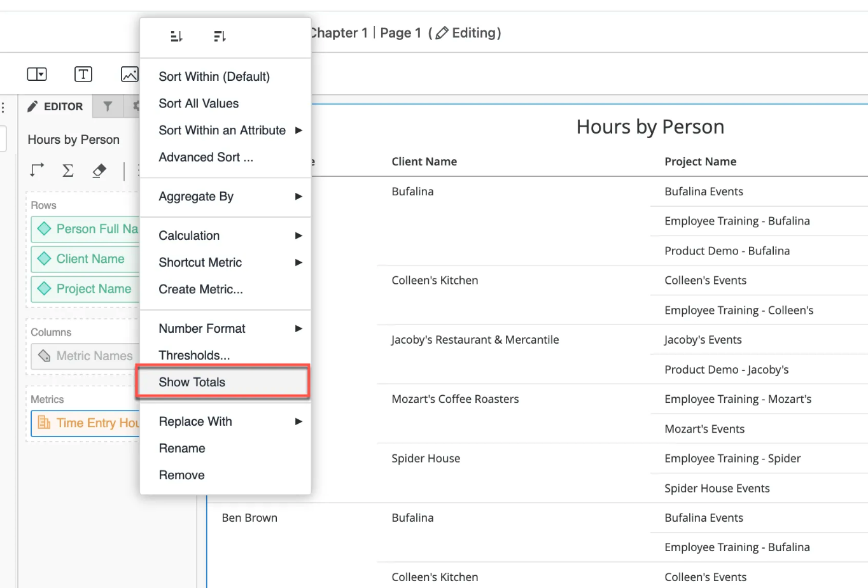Select Advanced Sort from the menu
This screenshot has height=588, width=868.
click(206, 157)
